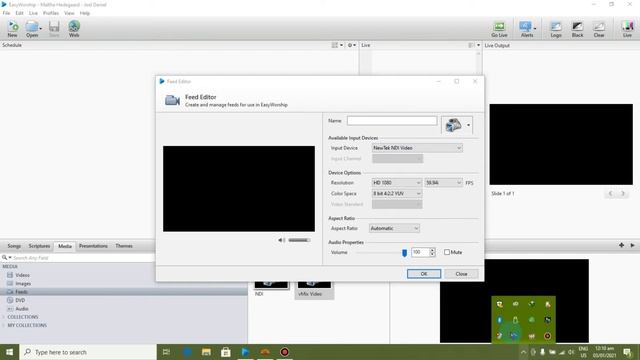Image resolution: width=640 pixels, height=360 pixels.
Task: Open the Live menu
Action: (33, 13)
